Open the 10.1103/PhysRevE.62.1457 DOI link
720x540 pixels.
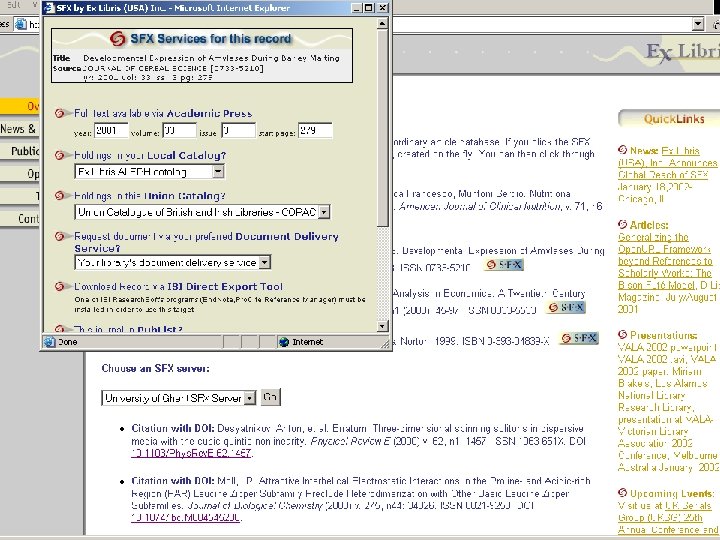pos(191,453)
